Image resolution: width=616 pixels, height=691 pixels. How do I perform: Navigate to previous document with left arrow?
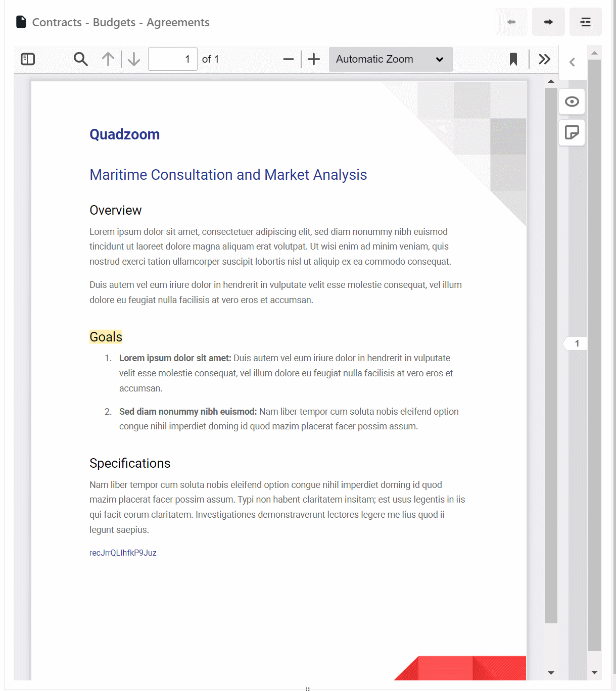511,22
